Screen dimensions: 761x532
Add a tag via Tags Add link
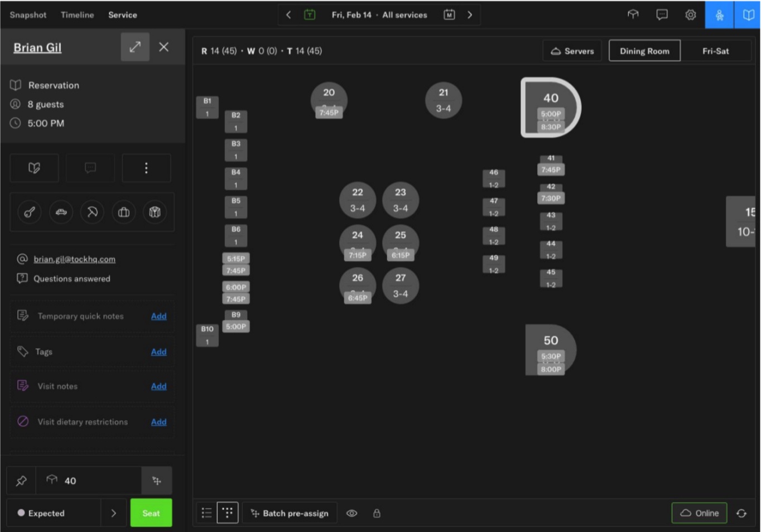tap(158, 352)
